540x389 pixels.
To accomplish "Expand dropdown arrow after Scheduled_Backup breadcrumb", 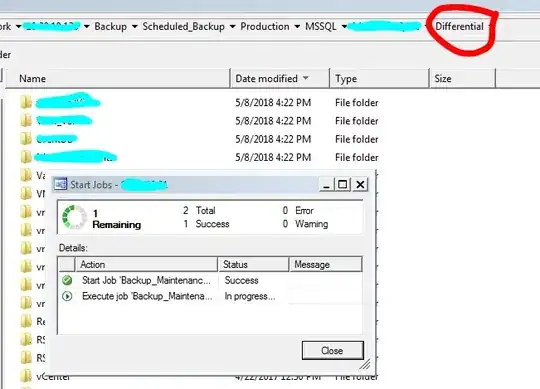I will (x=232, y=27).
